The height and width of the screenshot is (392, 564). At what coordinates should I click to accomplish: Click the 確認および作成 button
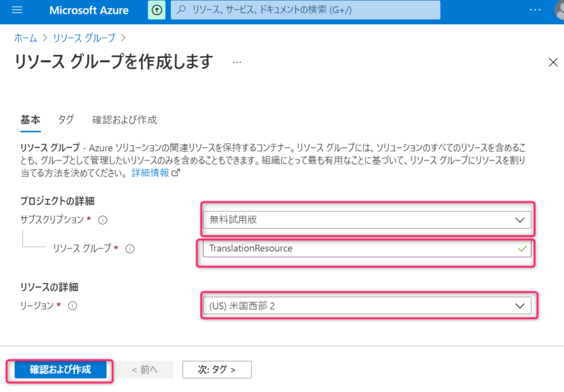point(61,370)
